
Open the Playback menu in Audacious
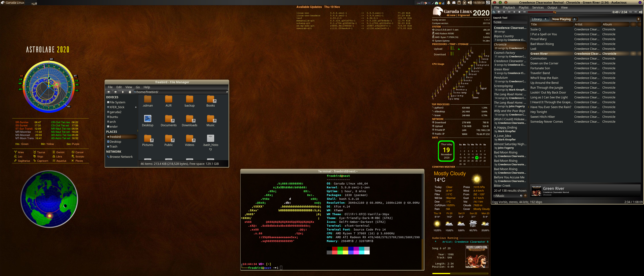[x=509, y=8]
